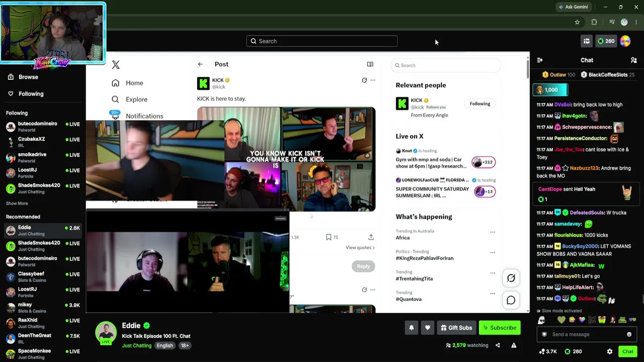Viewport: 644px width, 362px height.
Task: Expand Following list with Show more
Action: pos(17,204)
